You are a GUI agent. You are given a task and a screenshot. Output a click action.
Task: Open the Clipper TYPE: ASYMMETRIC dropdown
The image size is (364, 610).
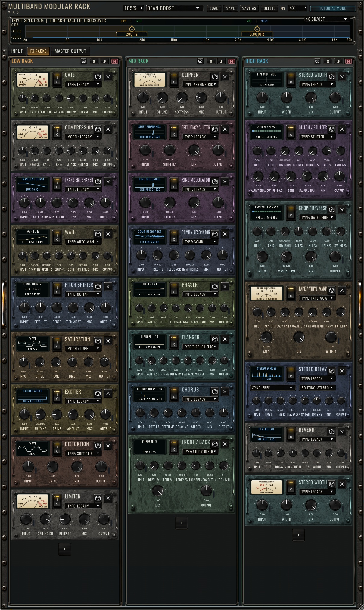pos(200,85)
